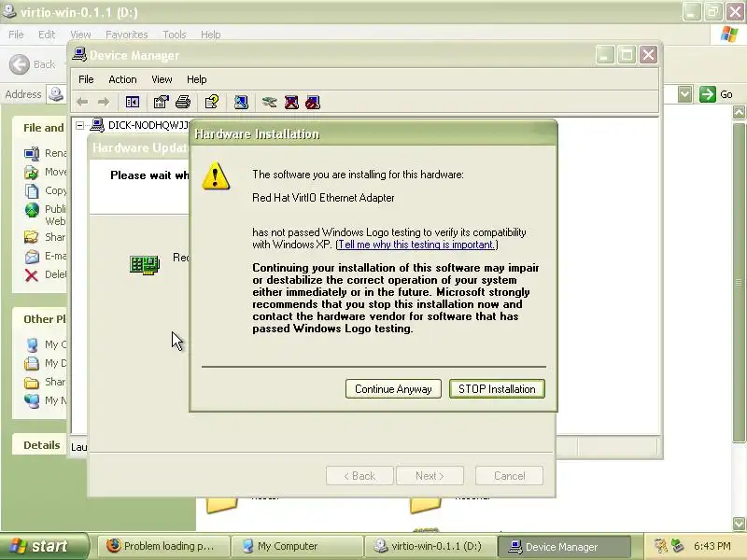Click the Uninstall device toolbar icon
This screenshot has width=747, height=560.
tap(291, 102)
